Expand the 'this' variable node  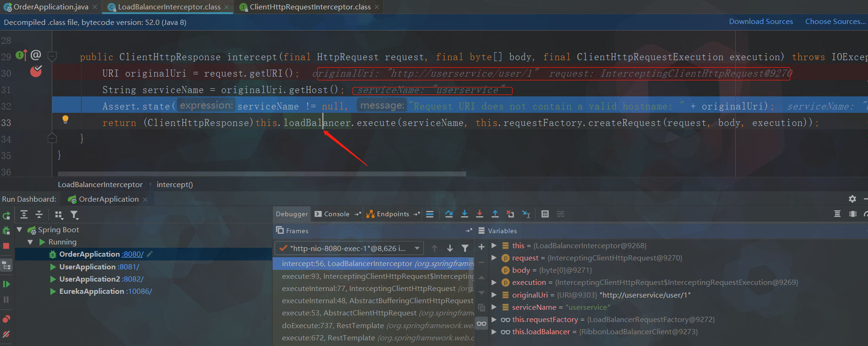494,245
